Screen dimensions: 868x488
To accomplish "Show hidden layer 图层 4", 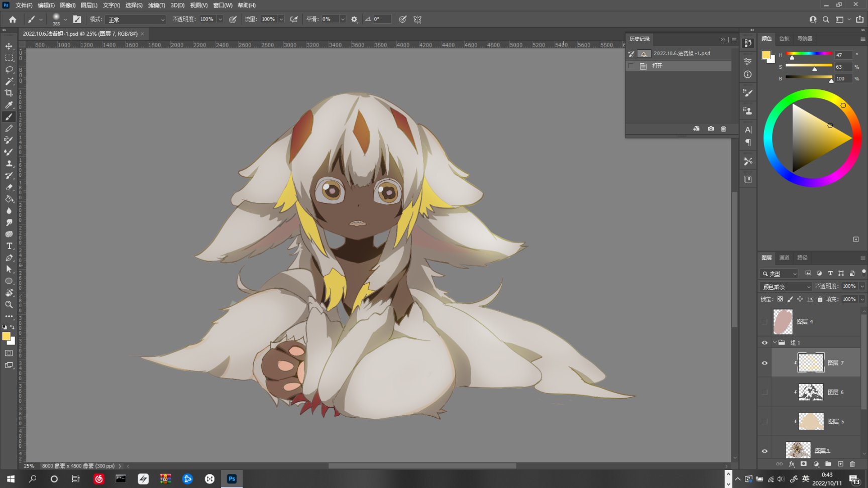I will (765, 322).
